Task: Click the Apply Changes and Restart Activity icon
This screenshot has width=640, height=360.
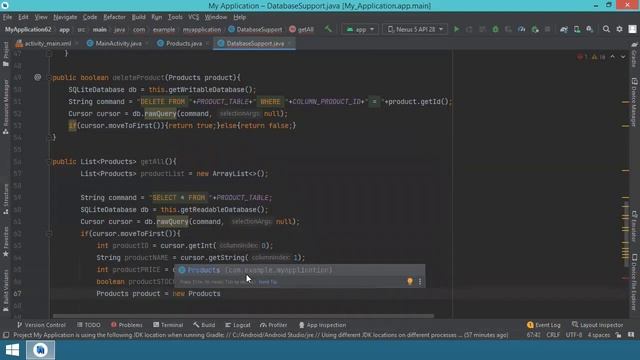Action: [469, 29]
